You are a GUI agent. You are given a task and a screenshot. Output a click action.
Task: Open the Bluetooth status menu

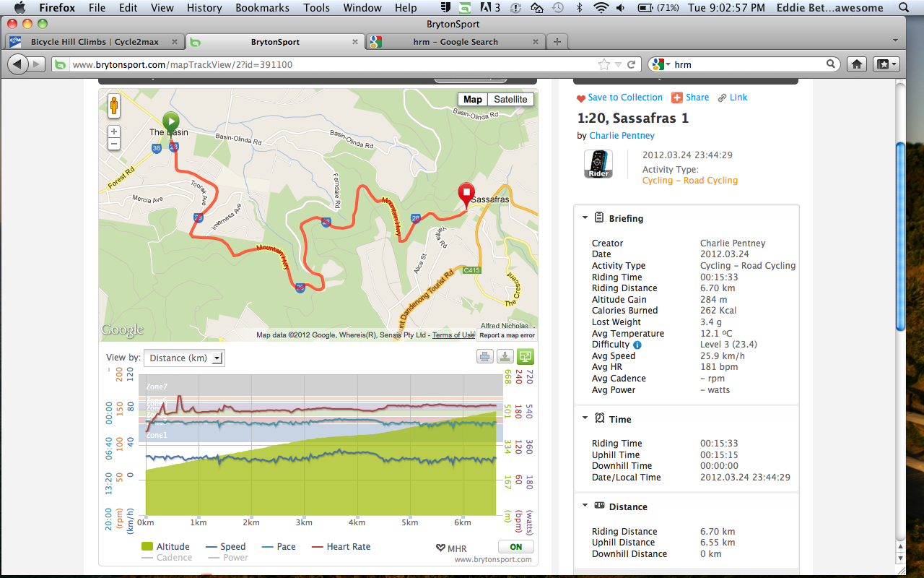(579, 8)
